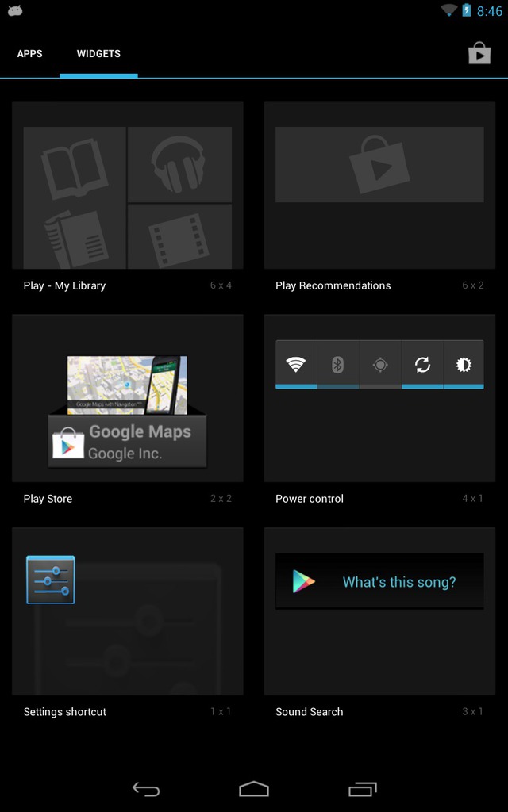This screenshot has height=812, width=508.
Task: Tap the books icon in My Library widget
Action: pos(75,168)
